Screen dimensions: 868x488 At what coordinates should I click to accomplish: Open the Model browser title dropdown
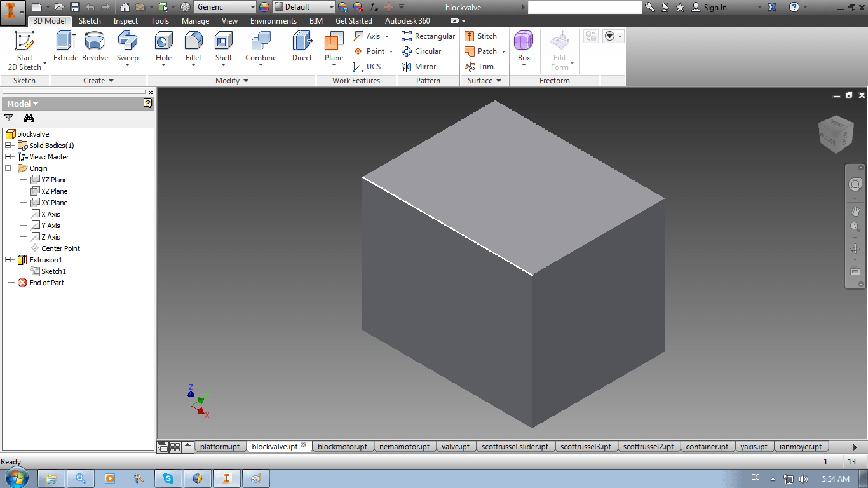pos(22,104)
